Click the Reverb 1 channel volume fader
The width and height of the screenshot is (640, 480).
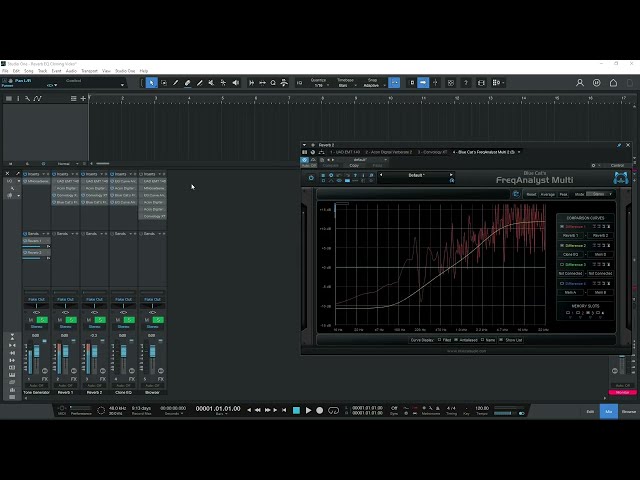pos(66,351)
